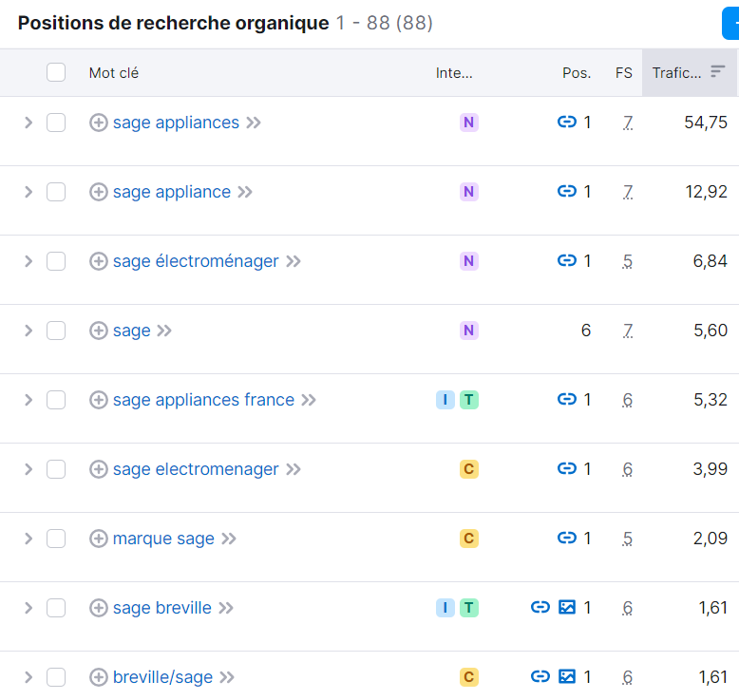Expand the breville/sage row
The image size is (739, 700).
pos(28,677)
